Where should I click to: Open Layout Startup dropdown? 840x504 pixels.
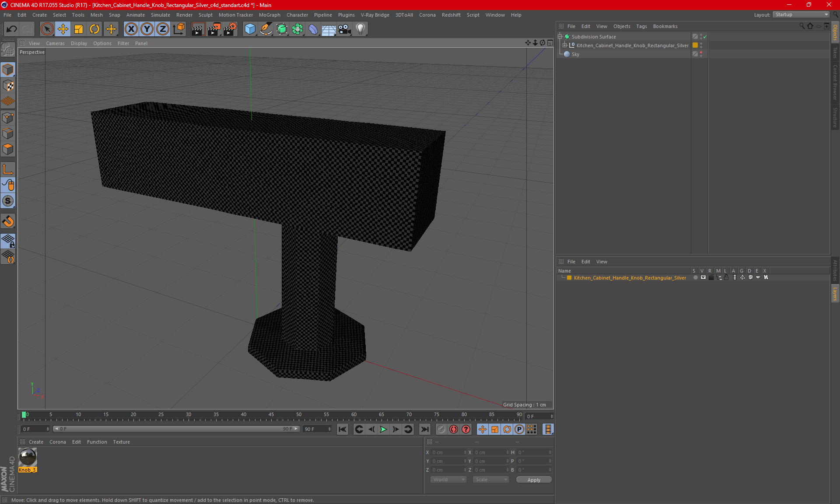pyautogui.click(x=801, y=14)
